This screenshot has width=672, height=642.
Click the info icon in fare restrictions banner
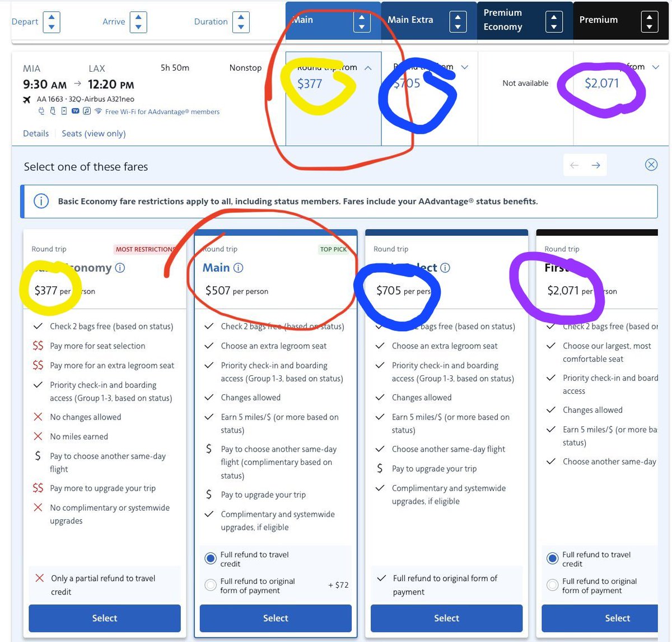coord(41,201)
